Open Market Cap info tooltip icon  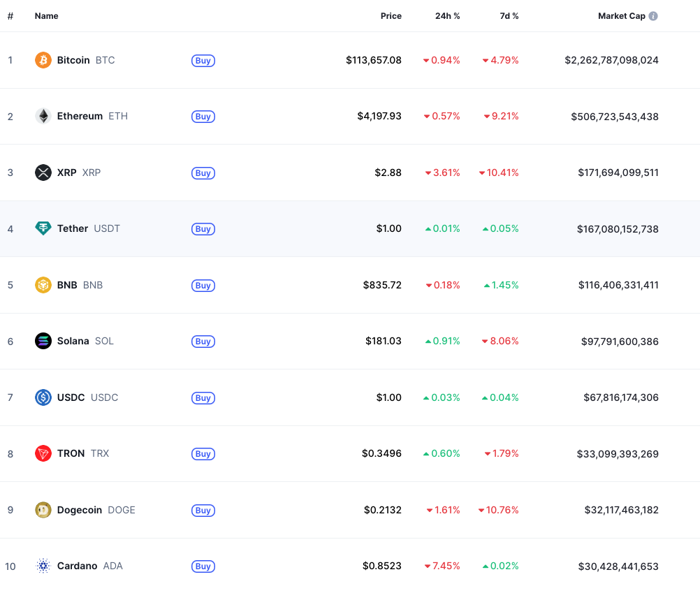pos(653,16)
